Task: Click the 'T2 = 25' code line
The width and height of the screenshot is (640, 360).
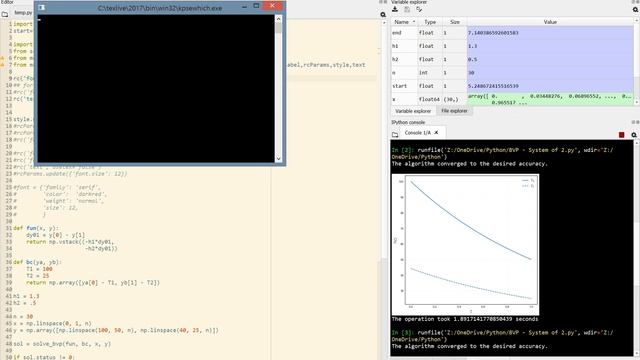Action: [x=38, y=276]
